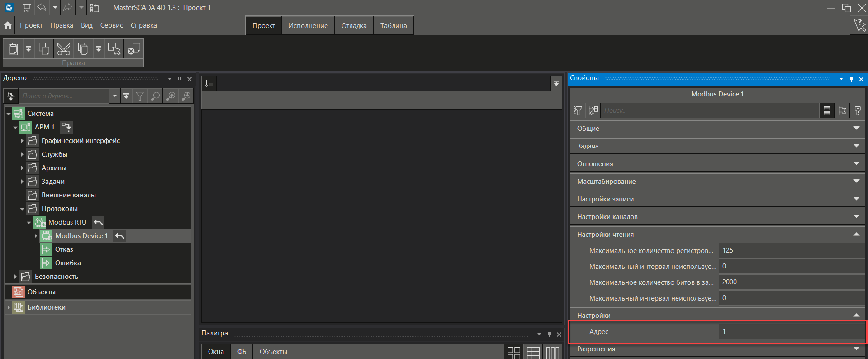Click the magnifier search icon in Дерево toolbar
The height and width of the screenshot is (359, 868).
pos(155,96)
